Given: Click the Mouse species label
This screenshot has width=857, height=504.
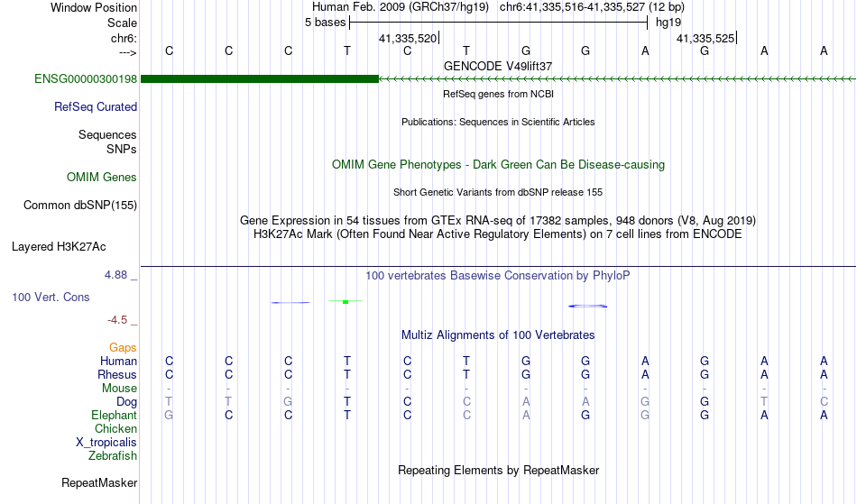Looking at the screenshot, I should tap(119, 389).
